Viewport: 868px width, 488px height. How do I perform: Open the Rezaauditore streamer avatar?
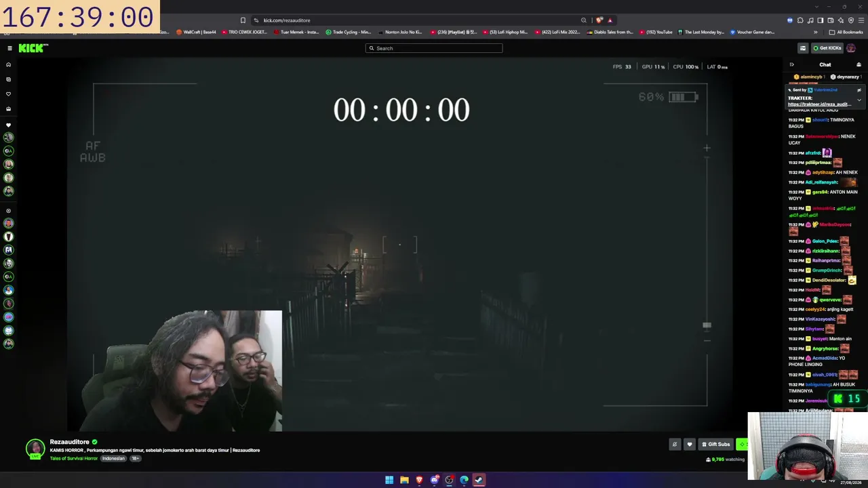point(35,449)
